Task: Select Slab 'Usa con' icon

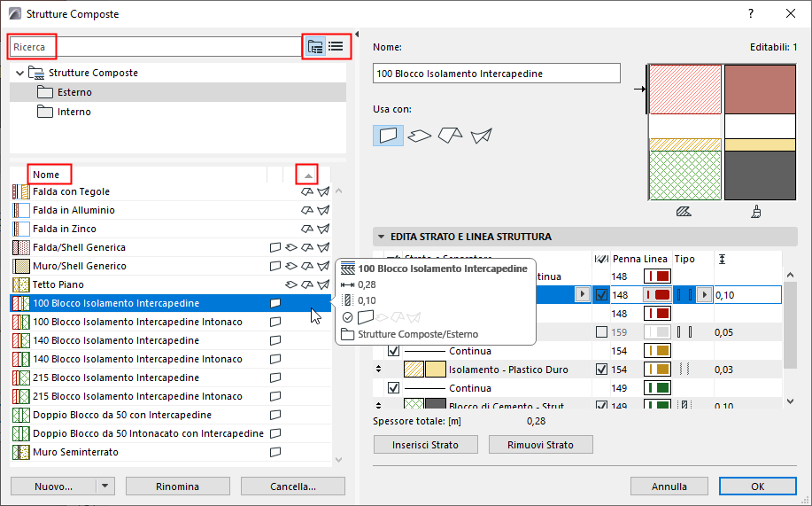Action: (x=420, y=136)
